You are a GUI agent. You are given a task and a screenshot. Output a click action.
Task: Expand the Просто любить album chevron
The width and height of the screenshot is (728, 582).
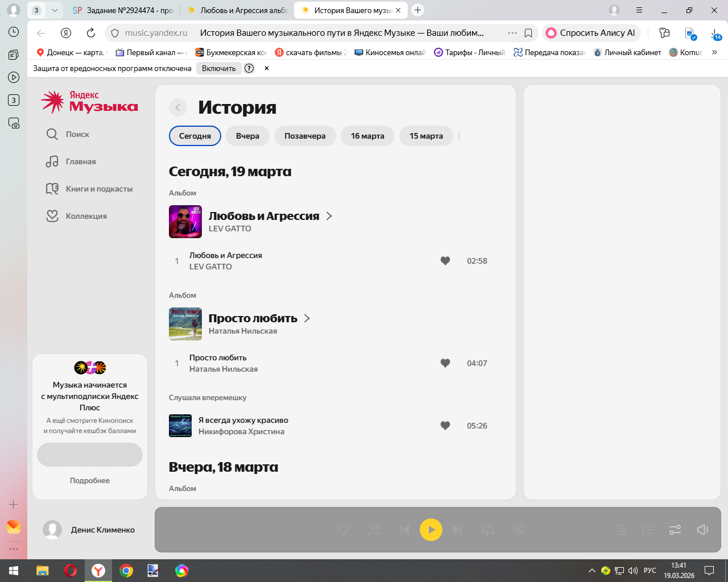307,318
